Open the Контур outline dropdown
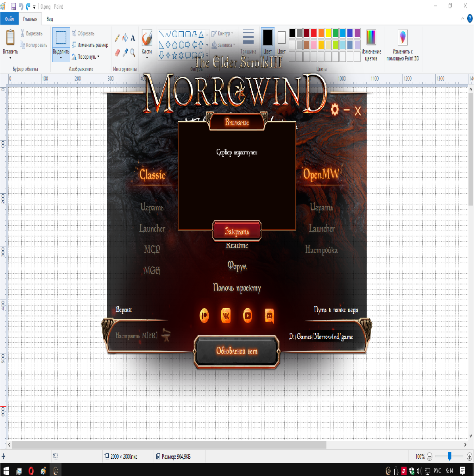 (x=222, y=34)
